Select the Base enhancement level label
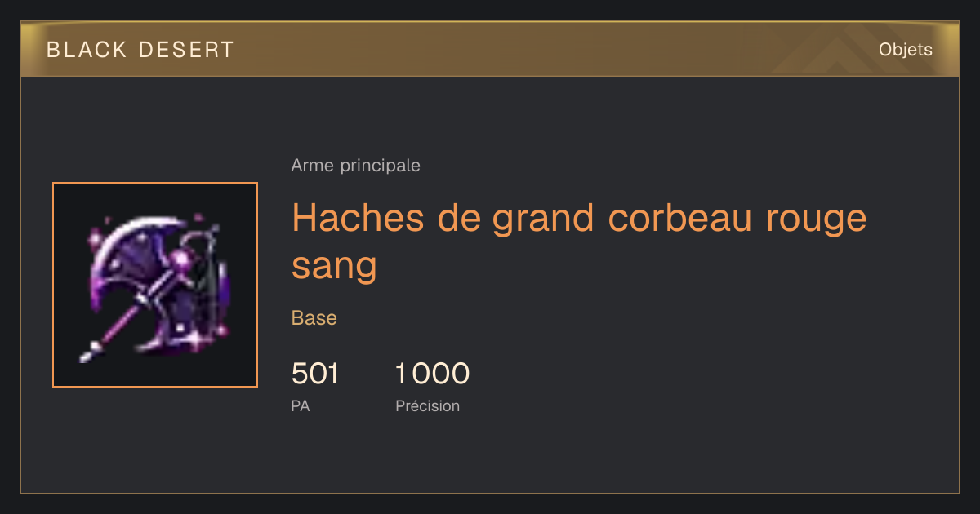The height and width of the screenshot is (514, 980). (314, 318)
